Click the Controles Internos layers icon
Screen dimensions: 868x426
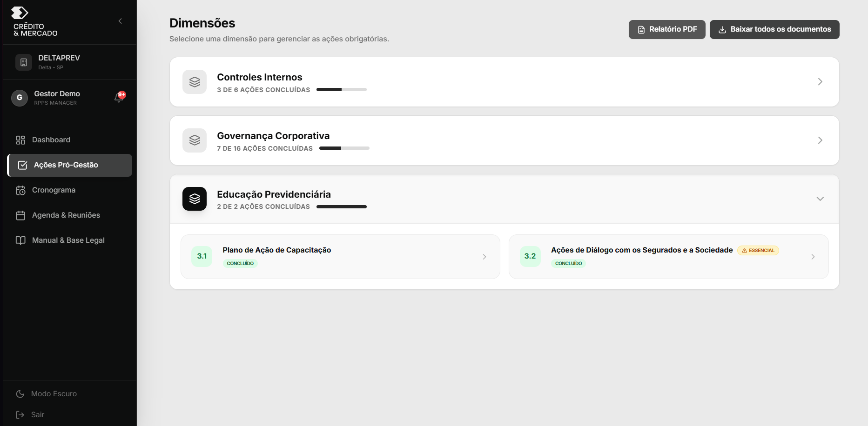click(x=195, y=82)
